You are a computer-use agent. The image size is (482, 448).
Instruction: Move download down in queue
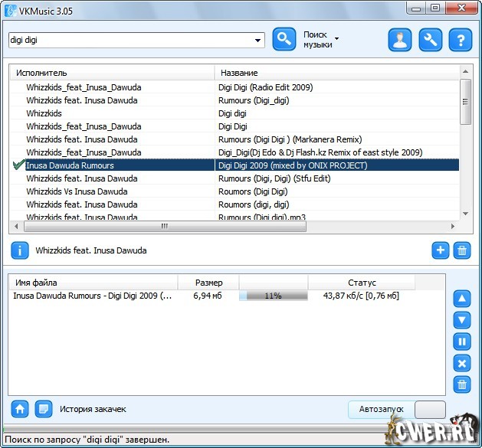pyautogui.click(x=462, y=320)
